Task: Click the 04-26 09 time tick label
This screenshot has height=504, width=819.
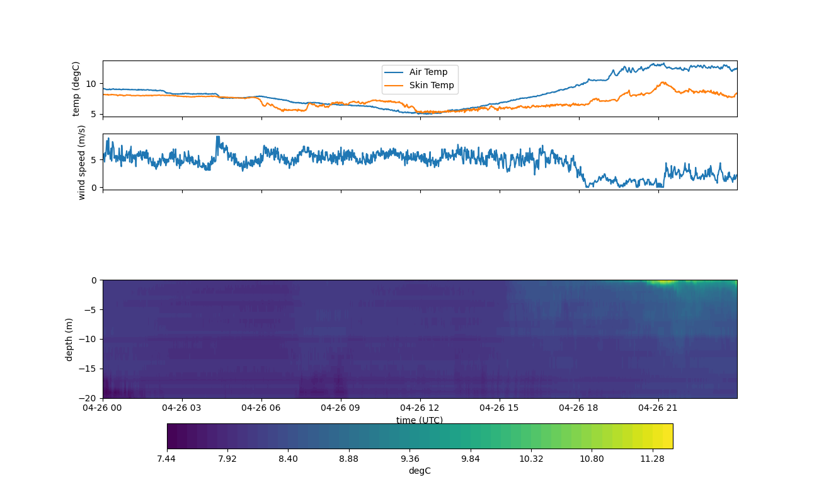Action: [341, 408]
